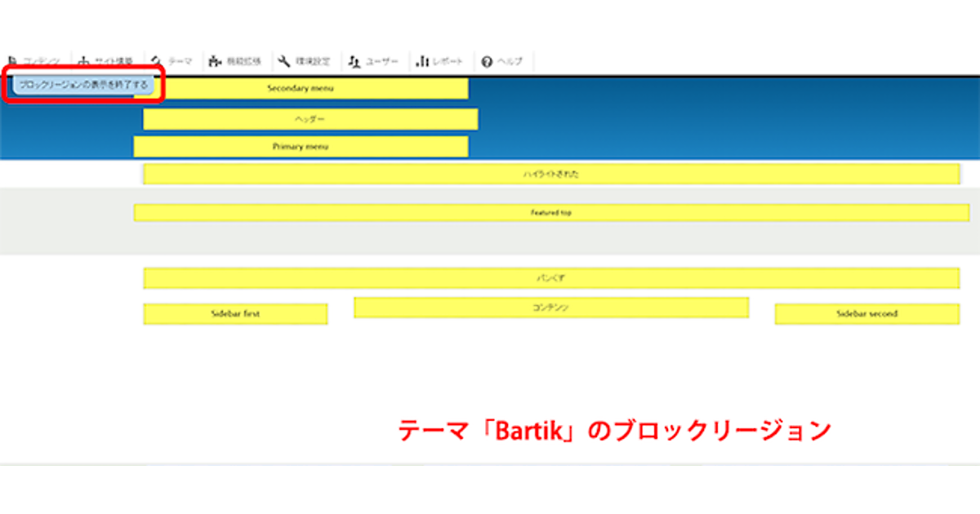This screenshot has width=980, height=514.
Task: Open the コンテンツ menu in admin toolbar
Action: pyautogui.click(x=36, y=61)
